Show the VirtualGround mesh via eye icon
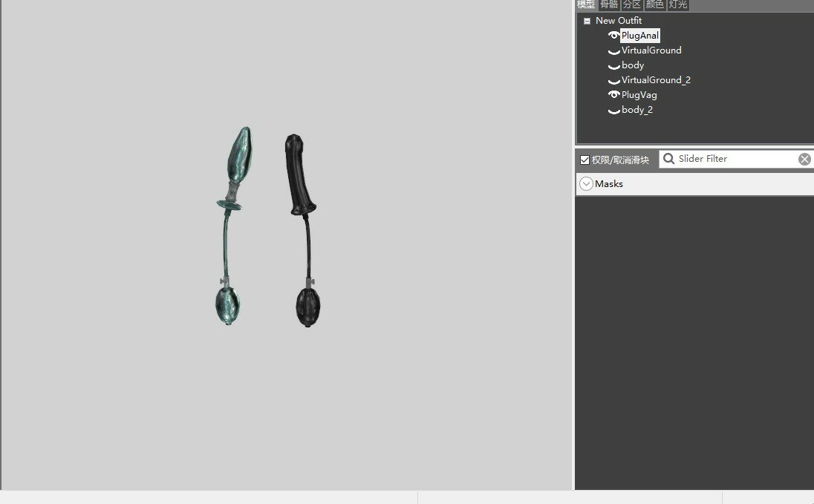The image size is (814, 504). coord(613,51)
